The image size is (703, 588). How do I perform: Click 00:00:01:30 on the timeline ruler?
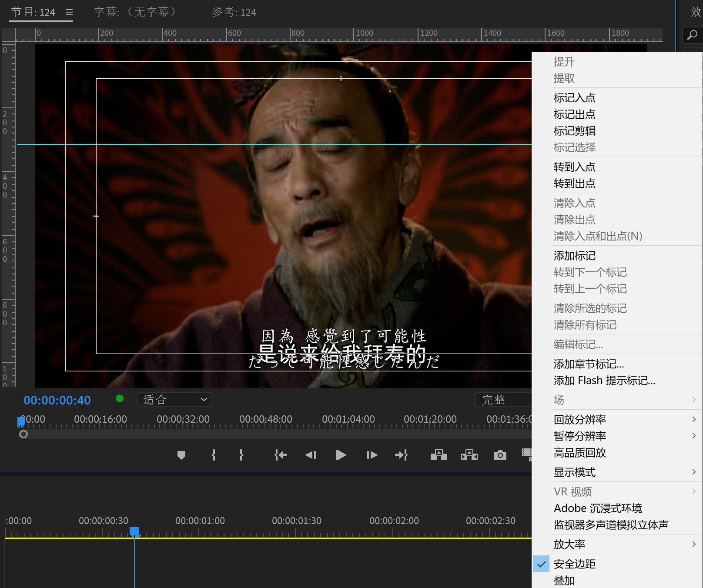(297, 521)
